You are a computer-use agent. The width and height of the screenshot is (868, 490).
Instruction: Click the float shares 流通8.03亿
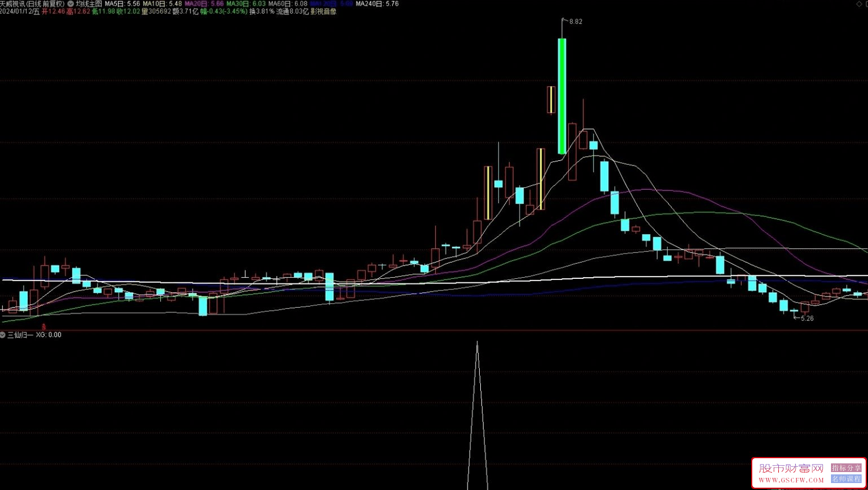point(293,12)
